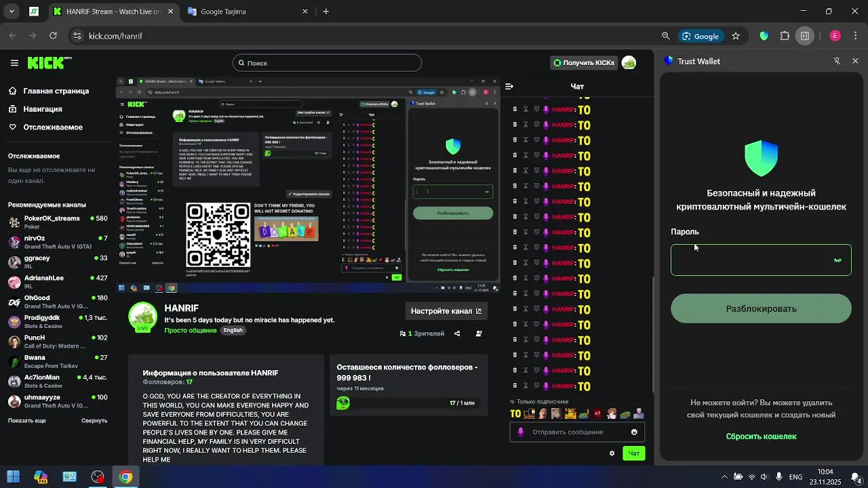The height and width of the screenshot is (488, 868).
Task: Select HANRIF Stream browser tab
Action: (113, 12)
